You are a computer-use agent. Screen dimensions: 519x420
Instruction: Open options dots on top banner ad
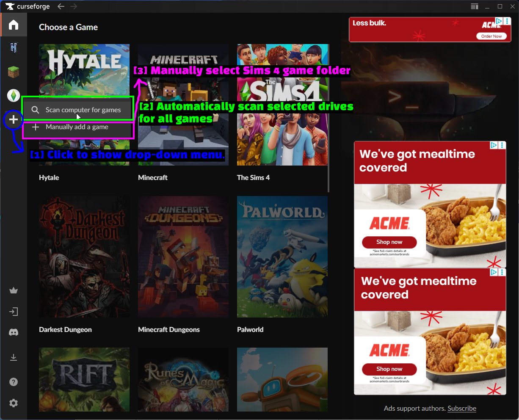coord(507,21)
